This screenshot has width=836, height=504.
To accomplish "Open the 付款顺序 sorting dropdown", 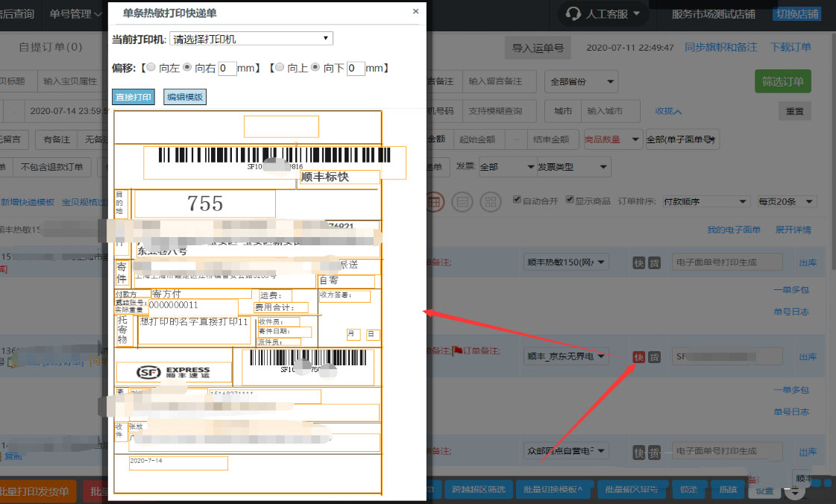I will (x=705, y=201).
